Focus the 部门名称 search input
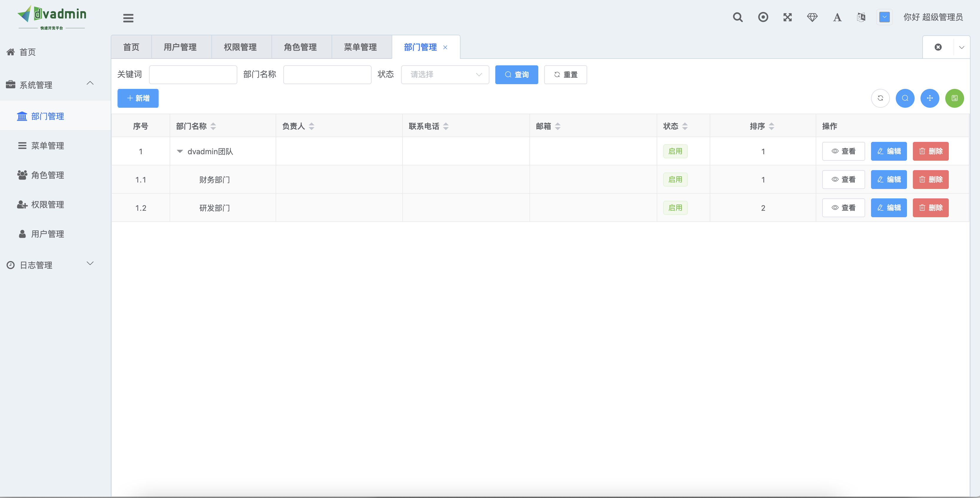The width and height of the screenshot is (980, 498). (327, 74)
